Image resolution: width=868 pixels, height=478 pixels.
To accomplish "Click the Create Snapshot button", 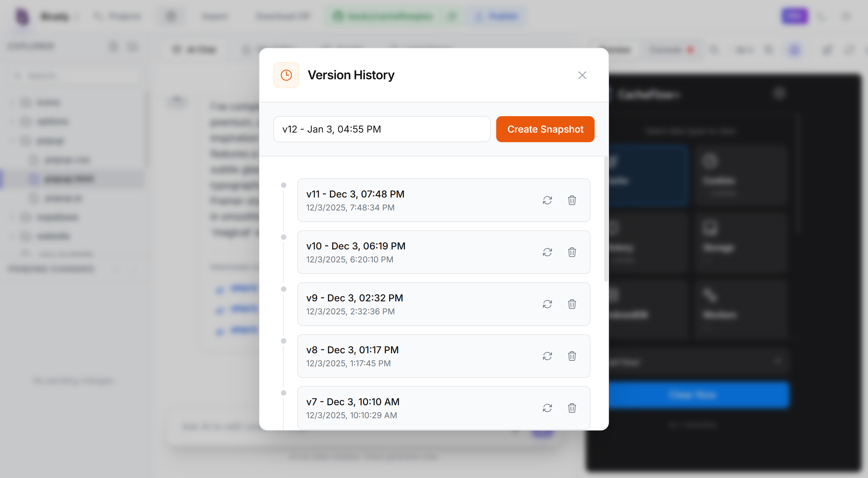I will click(x=545, y=129).
